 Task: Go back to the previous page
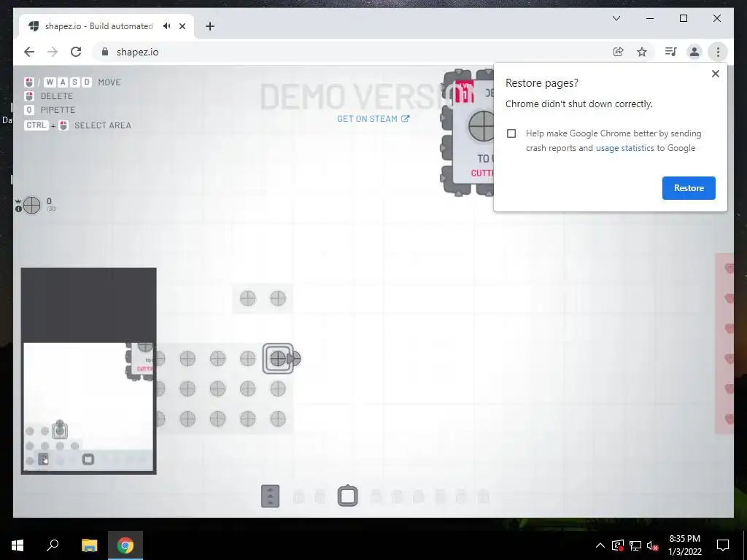[x=29, y=52]
